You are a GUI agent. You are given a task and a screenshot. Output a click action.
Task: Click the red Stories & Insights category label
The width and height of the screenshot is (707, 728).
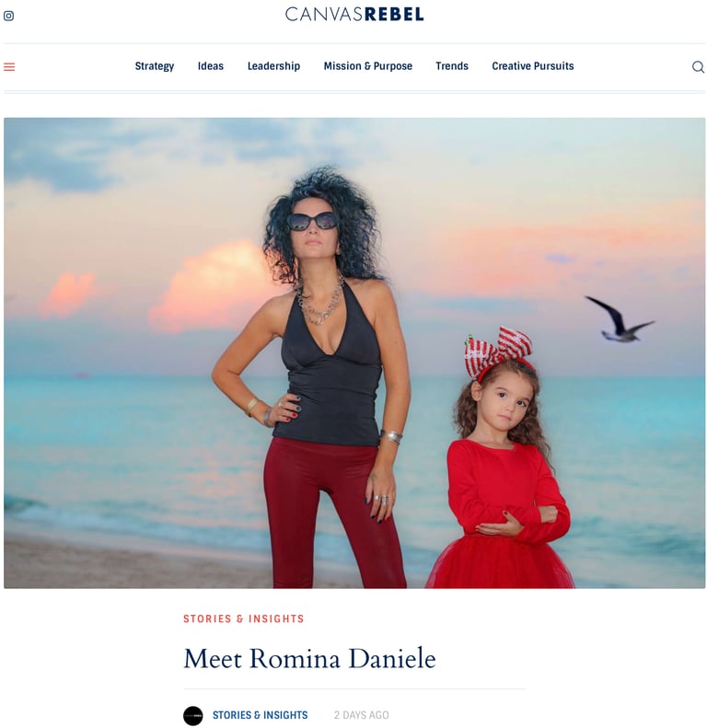pos(244,618)
